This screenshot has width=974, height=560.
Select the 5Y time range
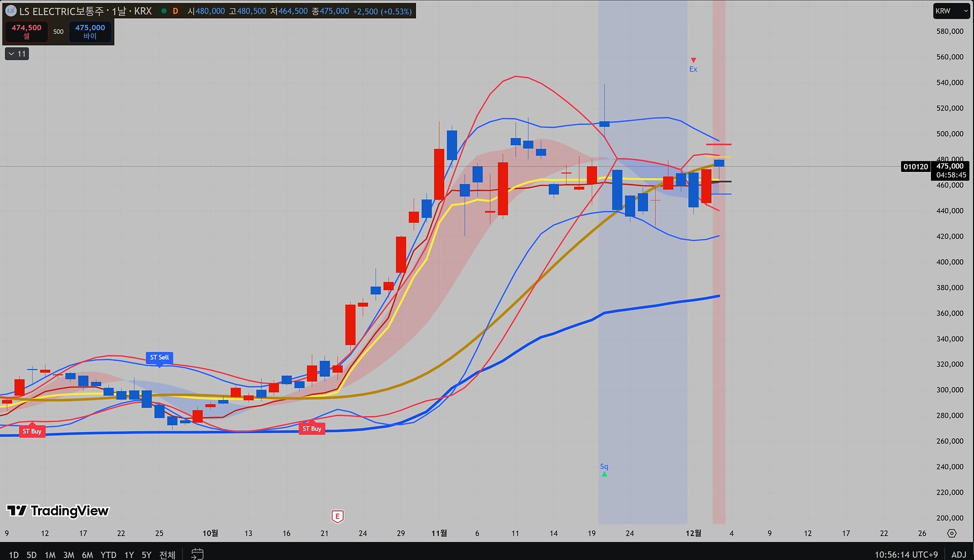[146, 554]
